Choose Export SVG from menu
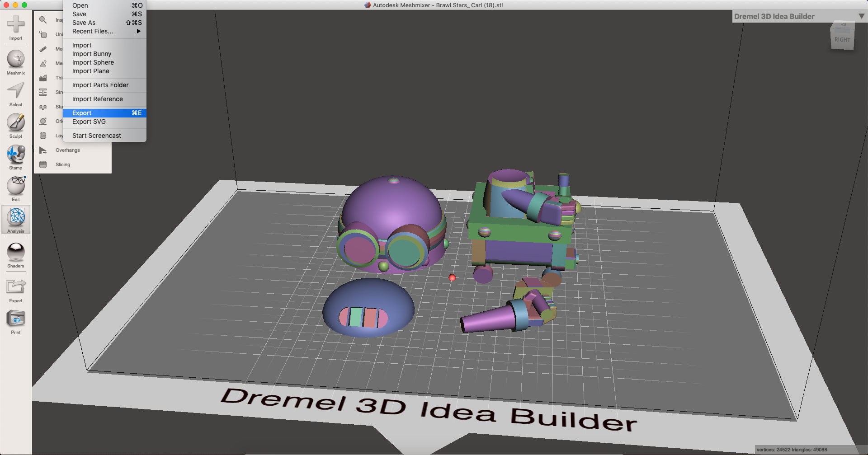The height and width of the screenshot is (455, 868). (x=104, y=122)
